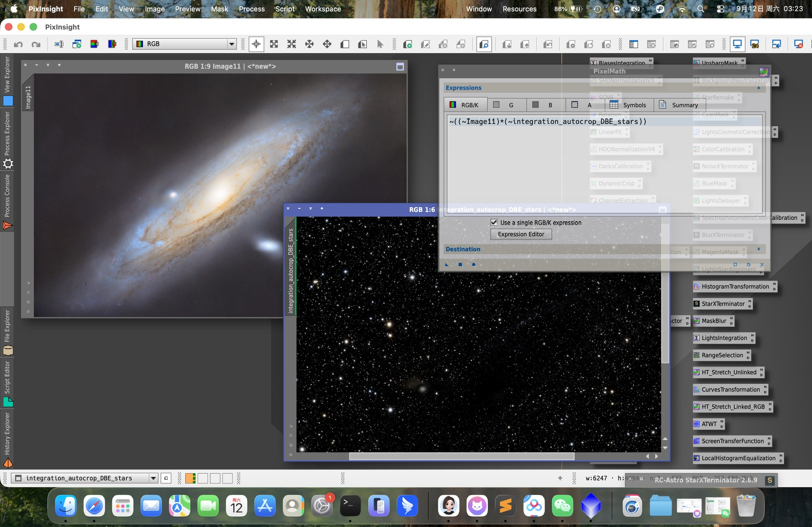812x527 pixels.
Task: Click the Redo arrow in the toolbar
Action: click(x=36, y=44)
